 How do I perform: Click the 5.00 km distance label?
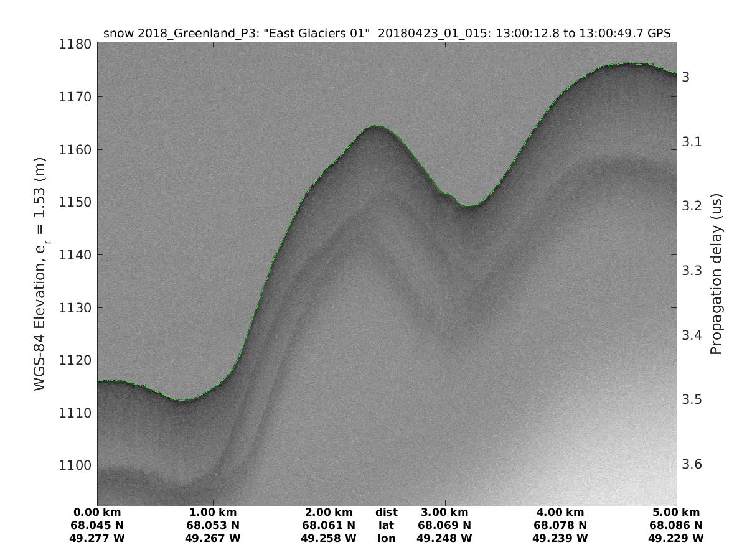(676, 512)
